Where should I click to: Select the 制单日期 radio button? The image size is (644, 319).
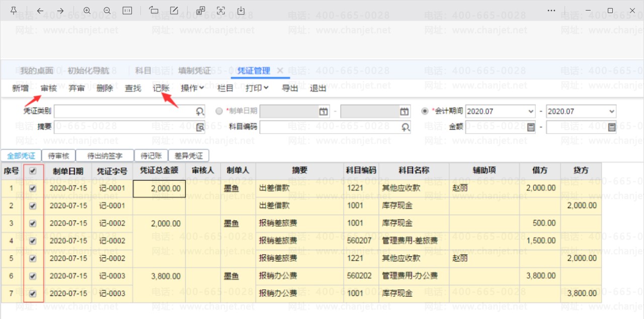coord(219,111)
